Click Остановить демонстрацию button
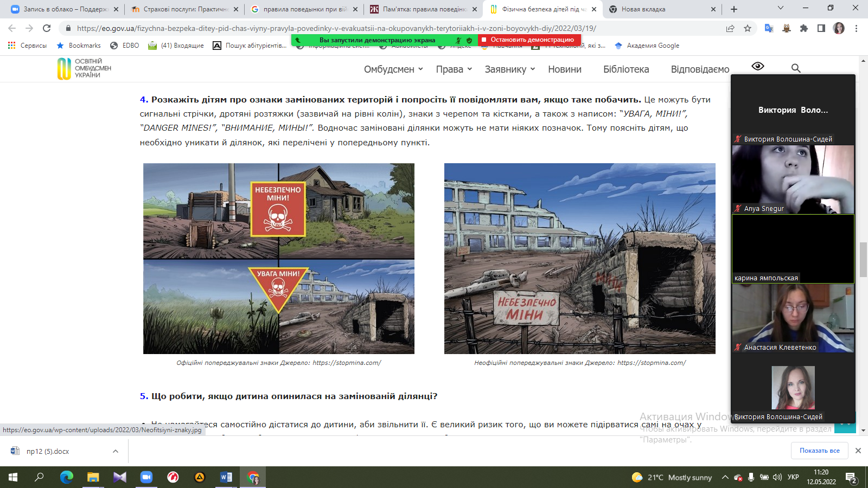 click(529, 40)
